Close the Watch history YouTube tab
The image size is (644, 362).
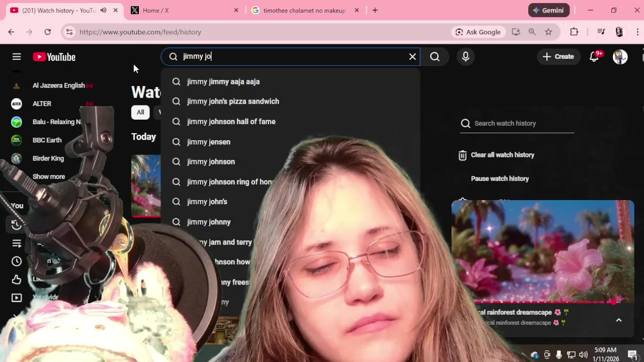tap(116, 10)
